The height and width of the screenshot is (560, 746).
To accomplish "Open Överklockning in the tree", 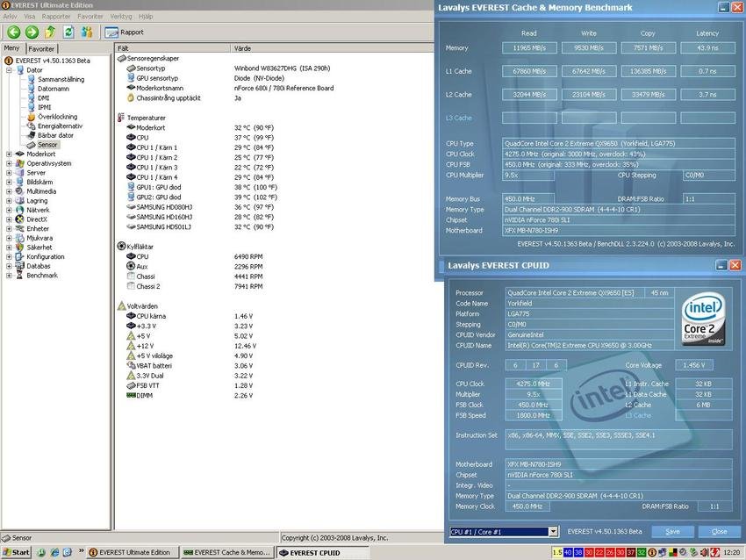I will (x=57, y=117).
